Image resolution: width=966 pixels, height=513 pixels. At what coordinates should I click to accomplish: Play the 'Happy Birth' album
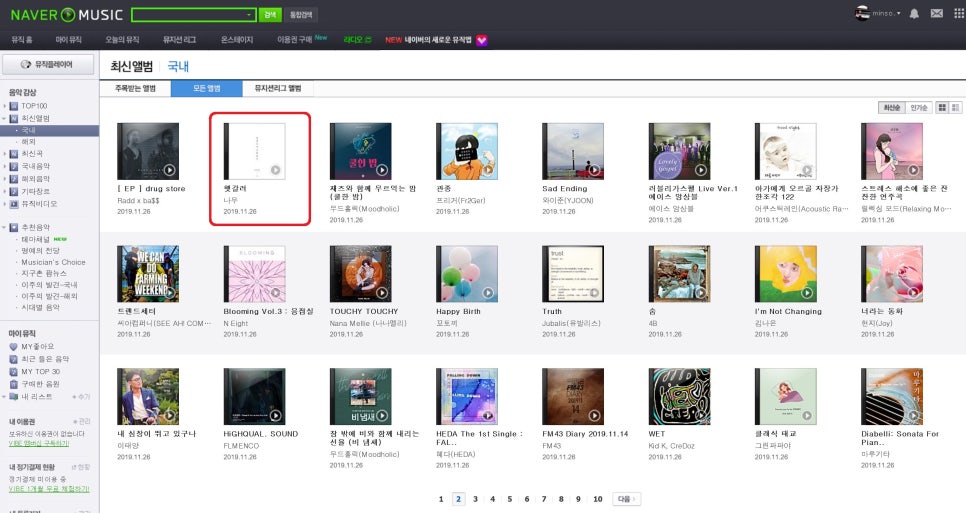[488, 293]
